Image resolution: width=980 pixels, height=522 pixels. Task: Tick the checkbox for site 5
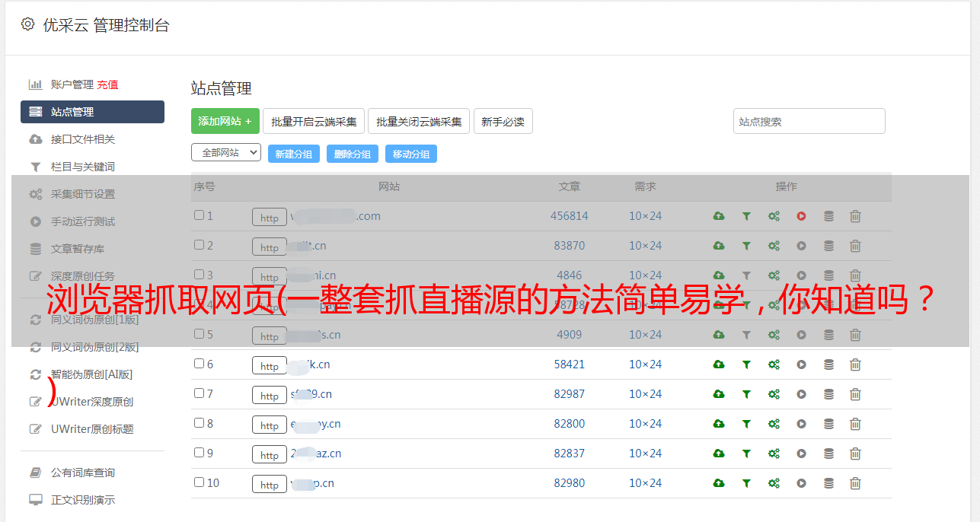pos(199,334)
